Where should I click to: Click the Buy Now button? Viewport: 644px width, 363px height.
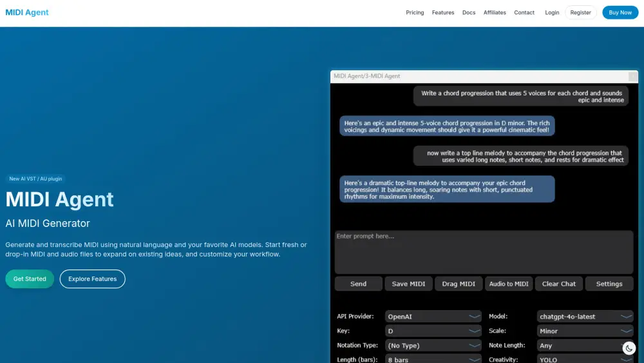click(620, 12)
